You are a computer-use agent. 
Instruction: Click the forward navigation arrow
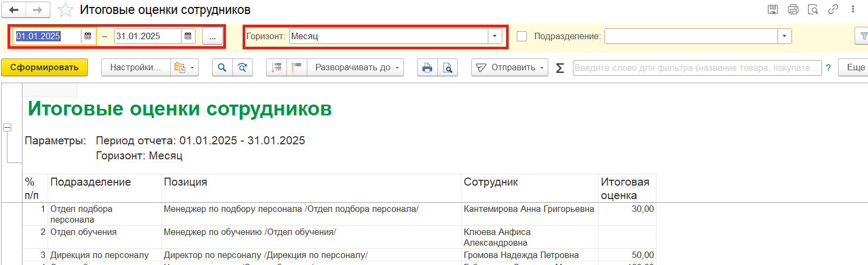[x=37, y=10]
